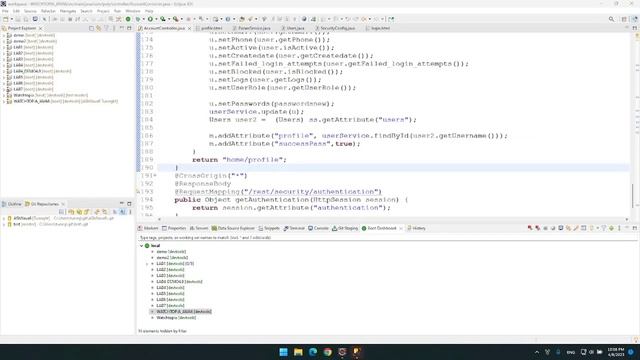Click the green Debug bug icon

[138, 19]
